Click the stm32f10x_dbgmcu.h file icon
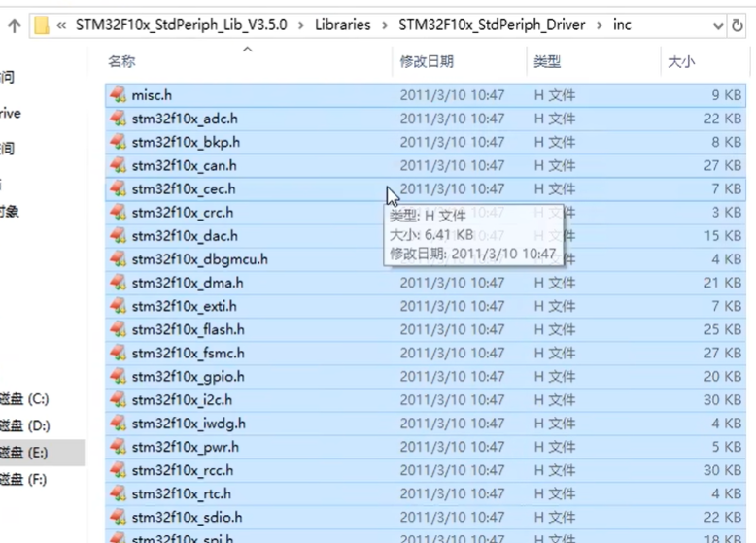Screen dimensions: 756x543 [x=118, y=259]
